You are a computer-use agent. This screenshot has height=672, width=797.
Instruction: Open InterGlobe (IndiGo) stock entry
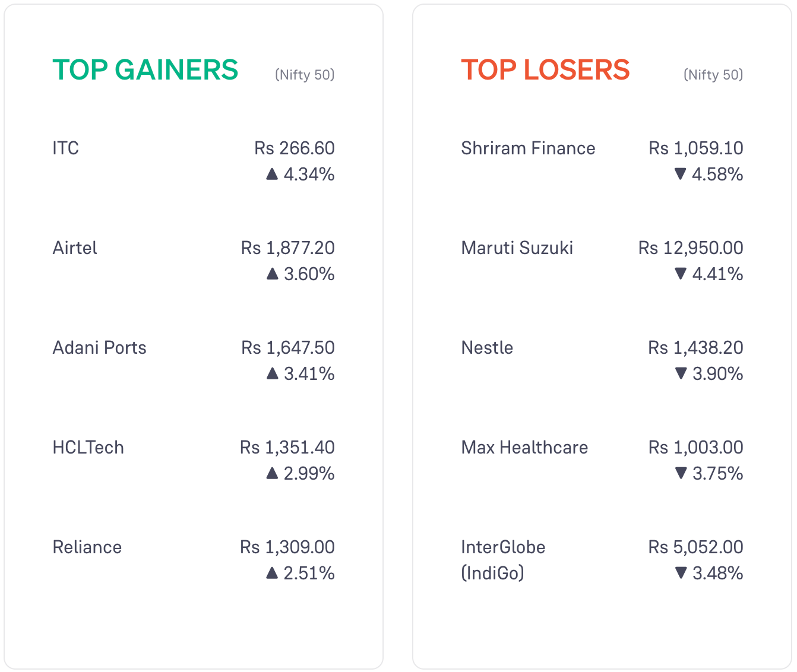[503, 560]
